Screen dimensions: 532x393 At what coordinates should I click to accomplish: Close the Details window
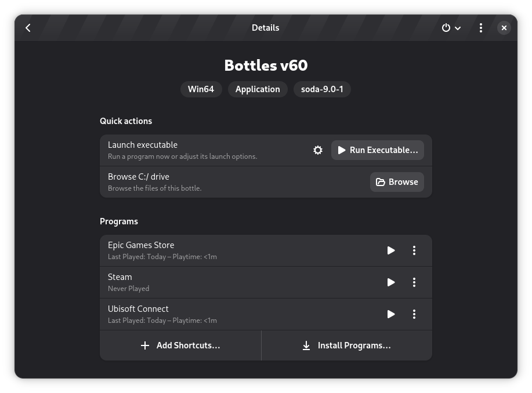(504, 28)
